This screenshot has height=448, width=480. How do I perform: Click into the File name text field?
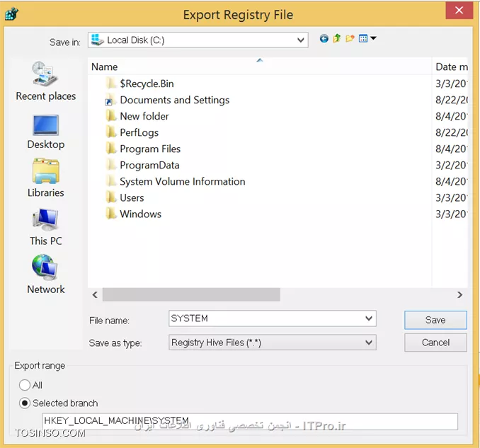(266, 318)
